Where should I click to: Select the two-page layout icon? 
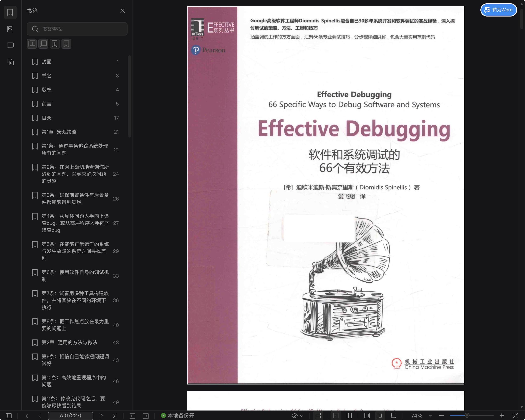349,416
